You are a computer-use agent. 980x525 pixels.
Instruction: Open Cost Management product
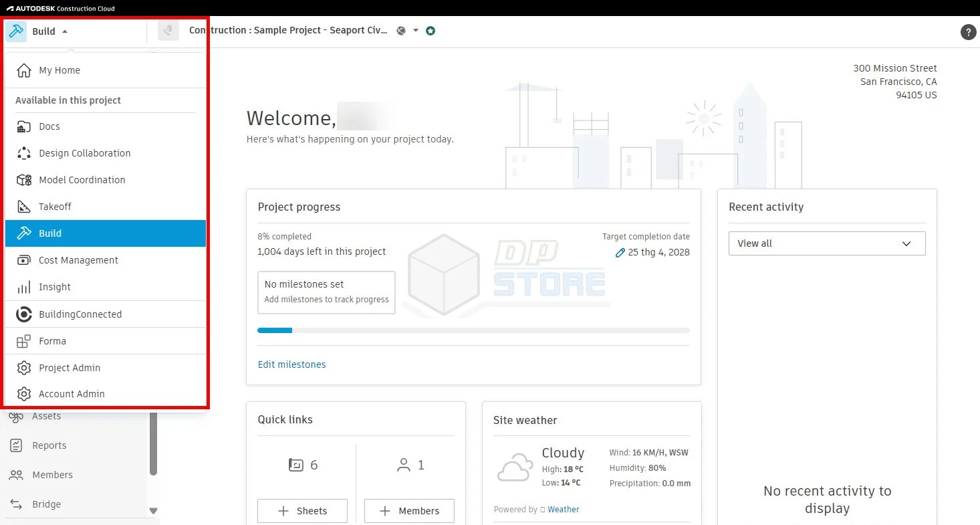(x=106, y=260)
